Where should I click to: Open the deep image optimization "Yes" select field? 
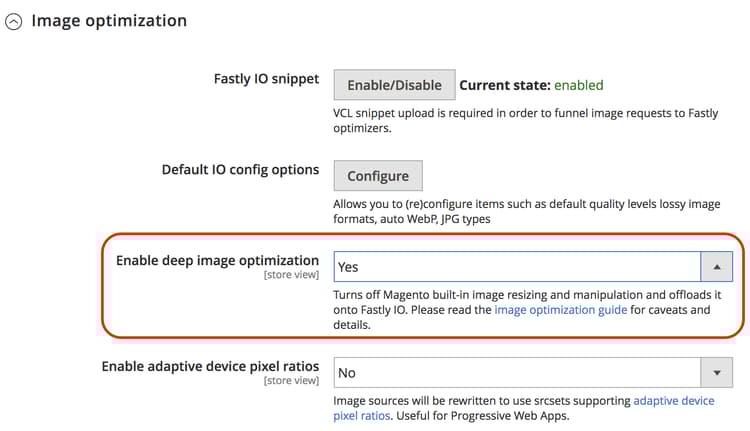tap(516, 267)
